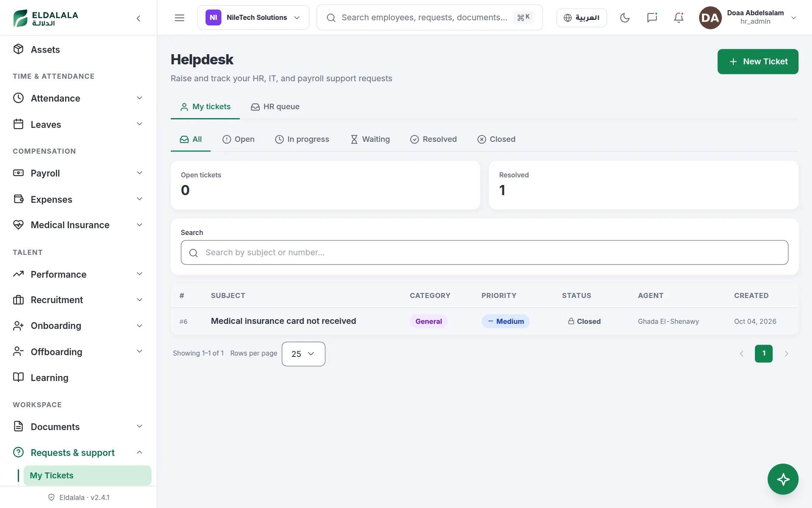
Task: Click the hamburger menu icon
Action: tap(179, 18)
